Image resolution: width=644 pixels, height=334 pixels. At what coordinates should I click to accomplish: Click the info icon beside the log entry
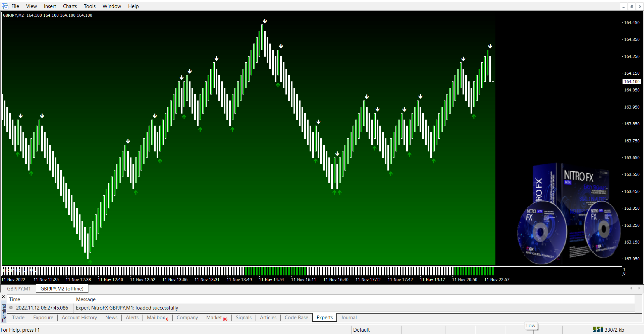tap(11, 308)
